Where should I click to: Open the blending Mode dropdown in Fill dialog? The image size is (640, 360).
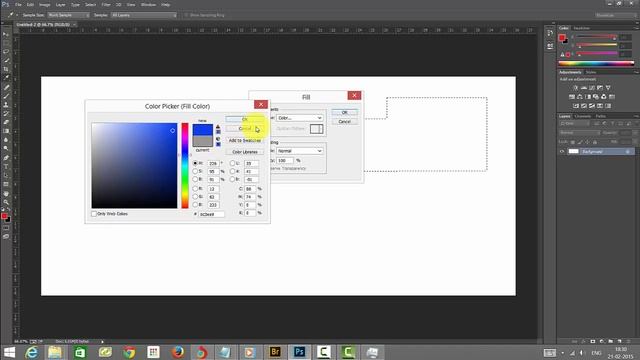click(300, 151)
